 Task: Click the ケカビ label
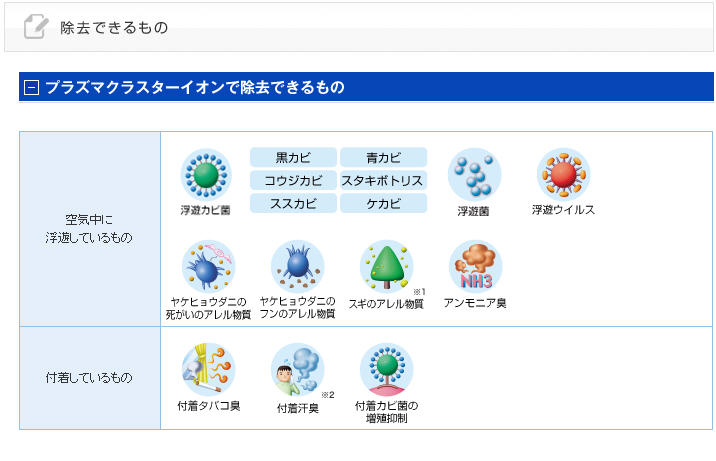[384, 203]
